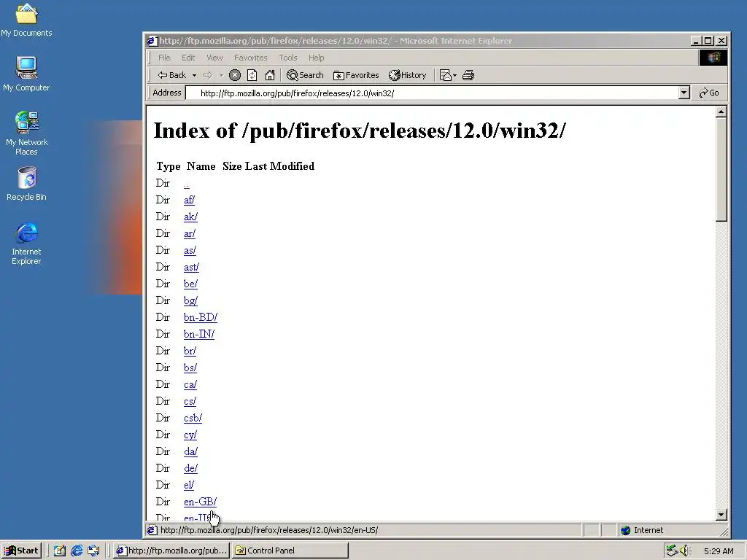Open the de/ directory link
Image resolution: width=747 pixels, height=560 pixels.
point(190,468)
